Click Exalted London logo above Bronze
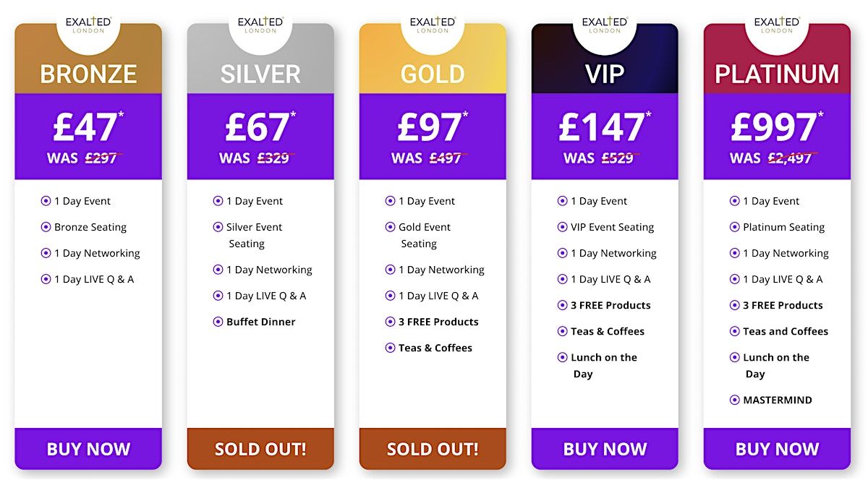This screenshot has height=480, width=868. 88,25
